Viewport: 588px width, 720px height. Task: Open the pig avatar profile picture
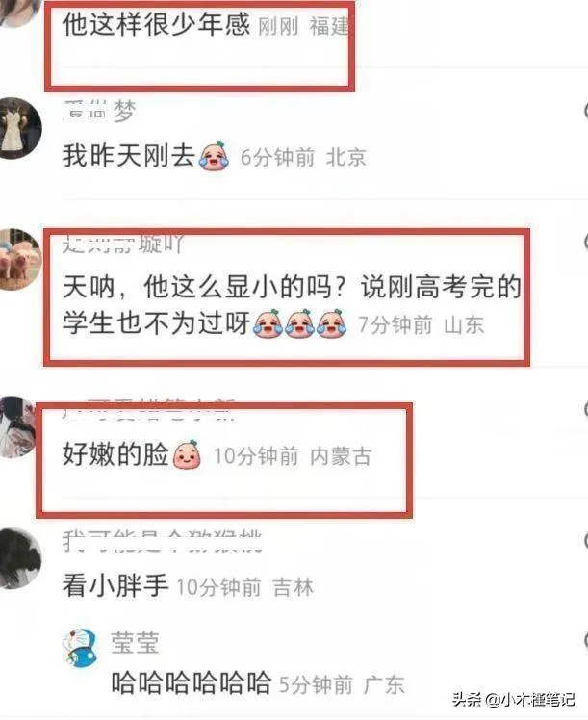pos(18,260)
